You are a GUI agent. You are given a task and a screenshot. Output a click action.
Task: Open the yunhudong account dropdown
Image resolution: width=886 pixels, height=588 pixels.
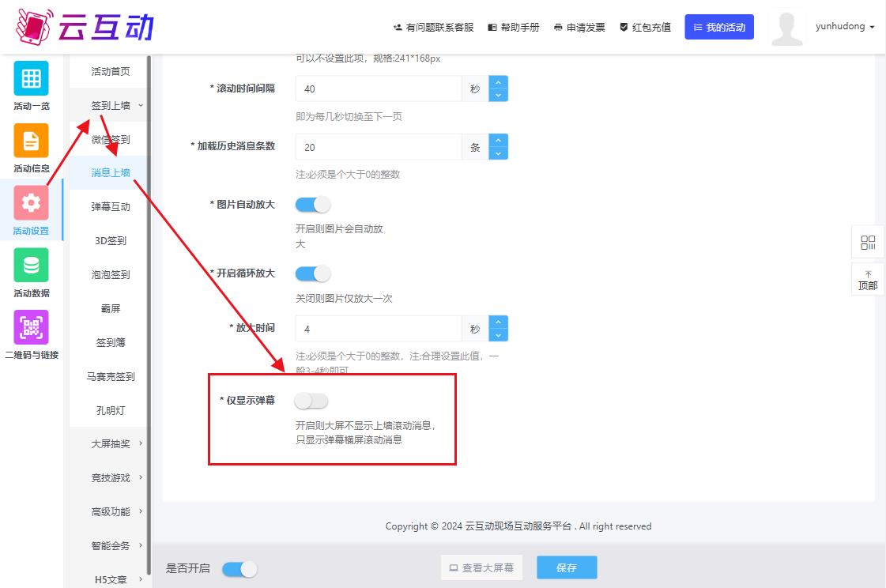[x=844, y=27]
